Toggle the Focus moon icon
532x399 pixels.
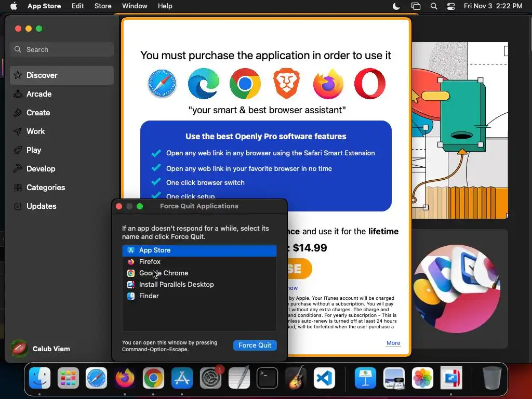tap(396, 6)
